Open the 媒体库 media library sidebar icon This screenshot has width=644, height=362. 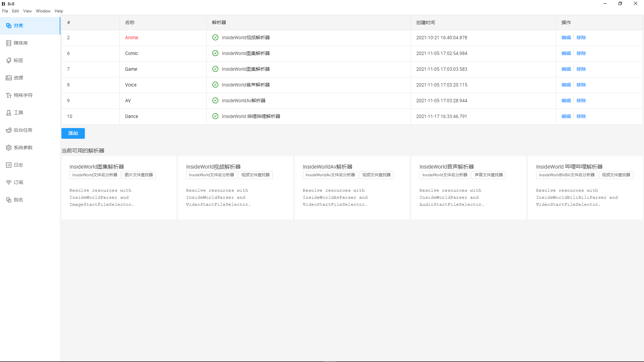pyautogui.click(x=9, y=43)
